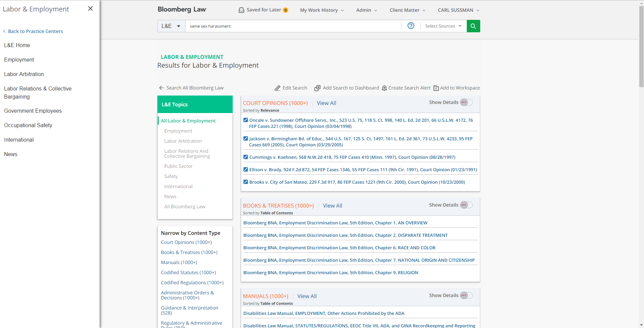The height and width of the screenshot is (328, 644).
Task: Click the Bloomberg Law logo
Action: 182,9
